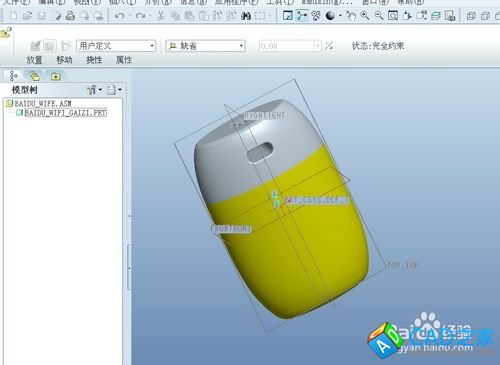
Task: Open the Redo history dropdown arrow
Action: coord(150,16)
